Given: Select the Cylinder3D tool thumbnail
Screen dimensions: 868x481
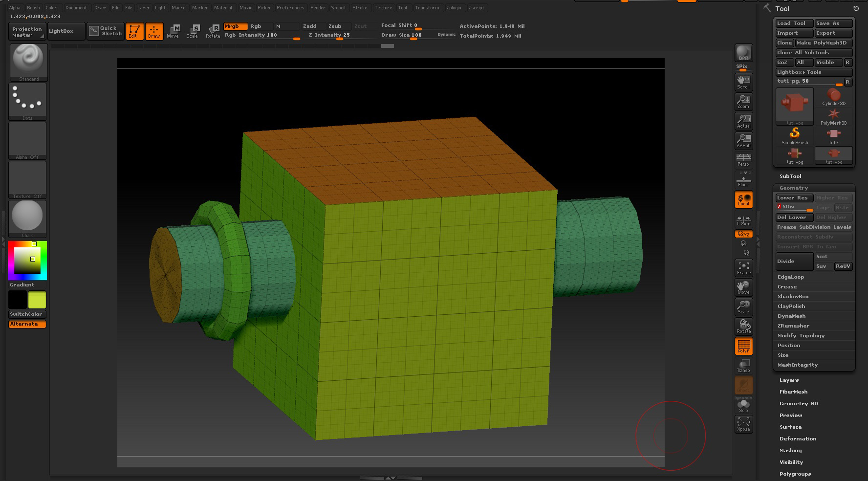Looking at the screenshot, I should point(833,97).
